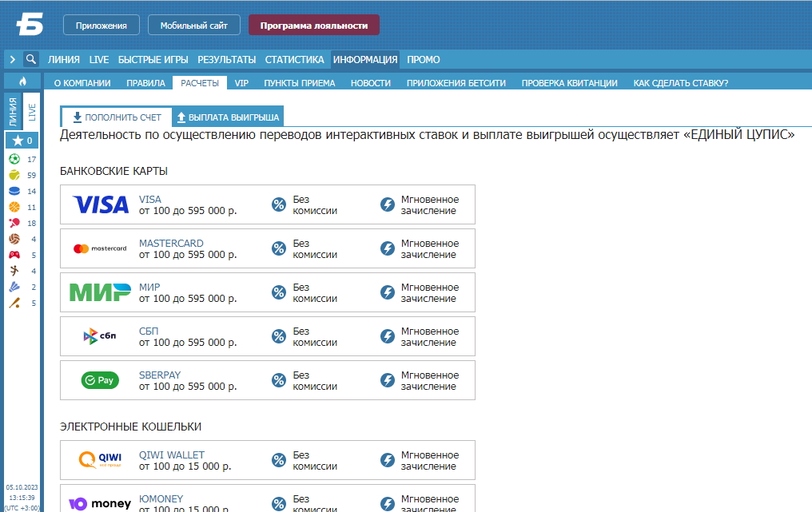The height and width of the screenshot is (512, 812).
Task: Choose the hockey puck icon with 14 events
Action: coord(14,191)
